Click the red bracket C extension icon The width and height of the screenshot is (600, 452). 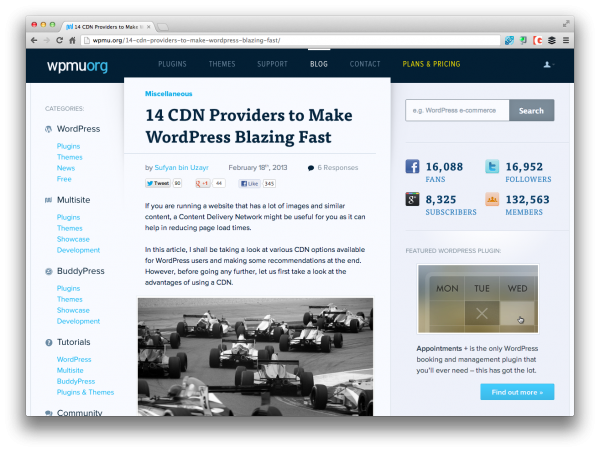(538, 40)
